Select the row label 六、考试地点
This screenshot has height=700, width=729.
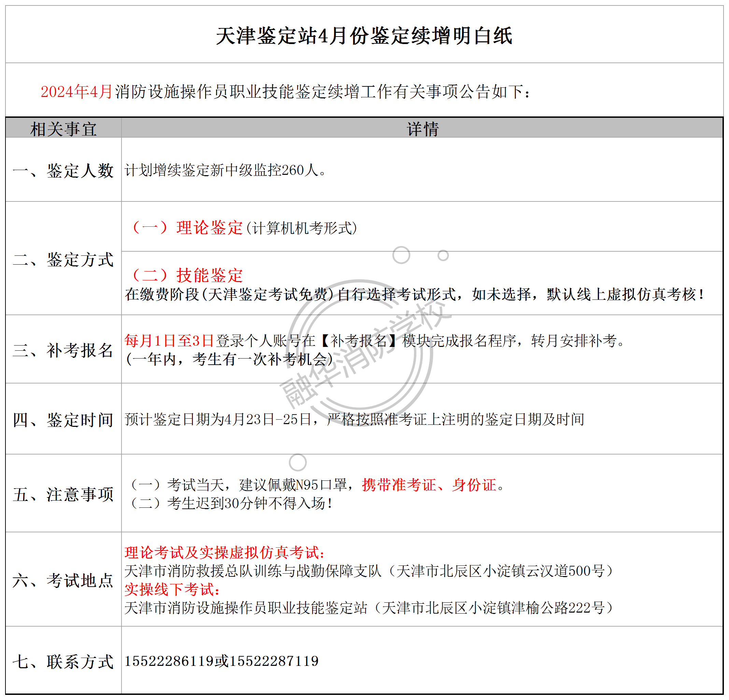pos(63,580)
